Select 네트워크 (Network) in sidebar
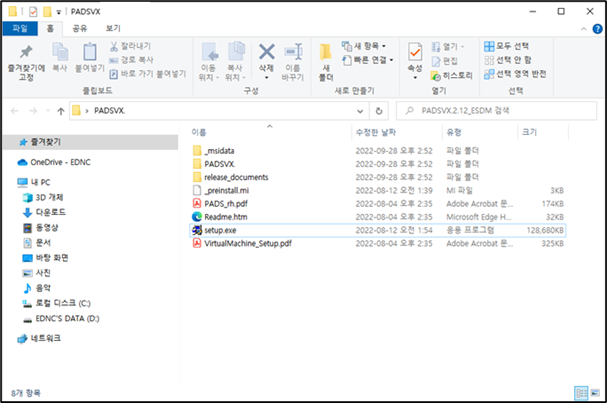Image resolution: width=607 pixels, height=403 pixels. pyautogui.click(x=39, y=338)
